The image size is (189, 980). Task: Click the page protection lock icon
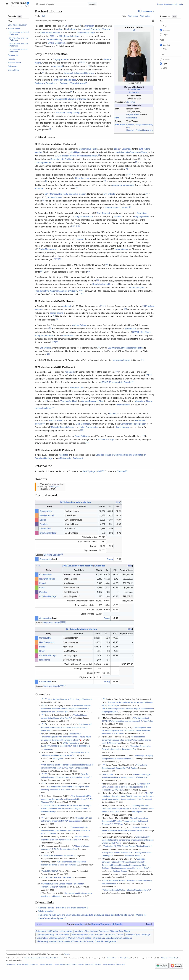tap(153, 21)
